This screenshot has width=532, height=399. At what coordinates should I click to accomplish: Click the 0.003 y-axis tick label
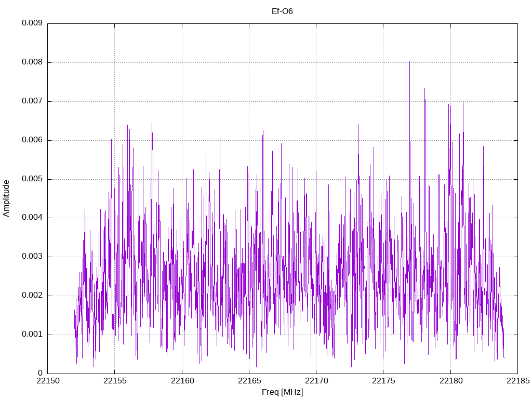[x=32, y=257]
